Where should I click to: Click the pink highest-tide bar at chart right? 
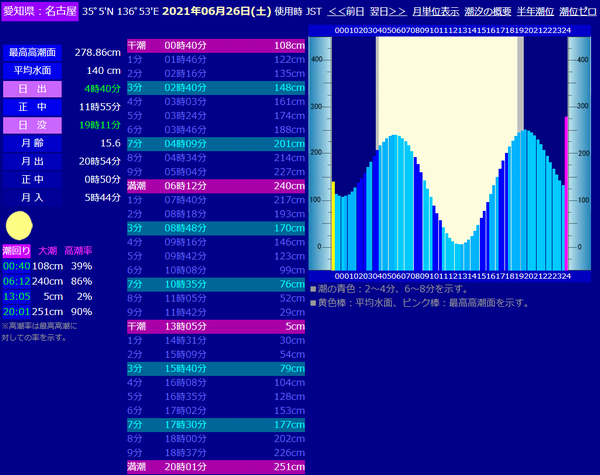pyautogui.click(x=566, y=192)
